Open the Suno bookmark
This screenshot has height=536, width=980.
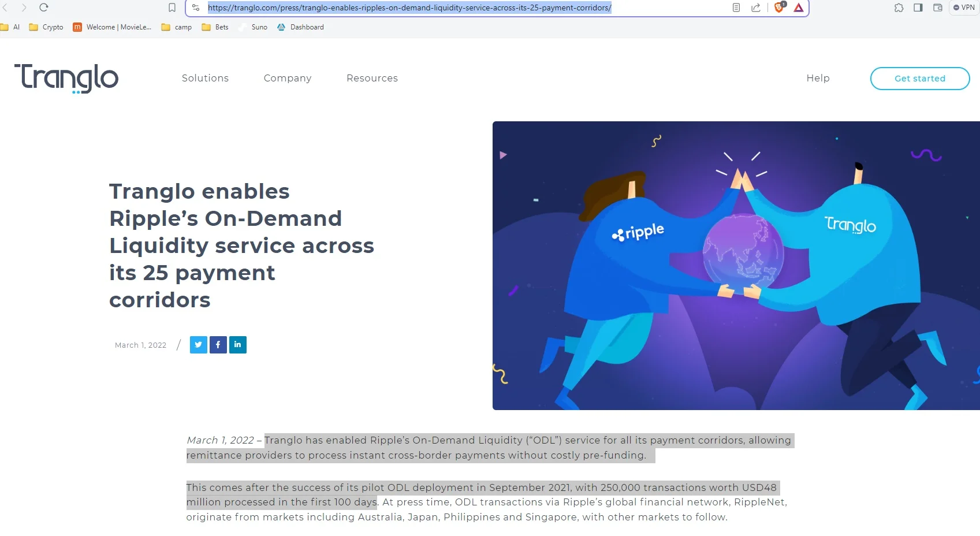(254, 27)
